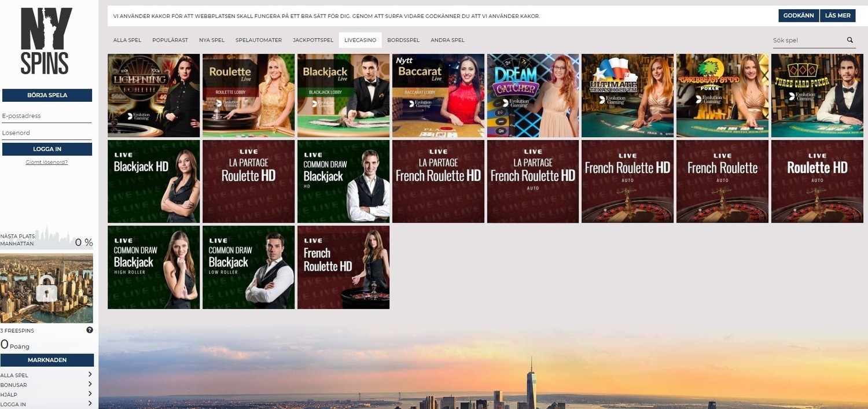
Task: Open Live French Roulette HD Auto thumbnail
Action: pyautogui.click(x=628, y=182)
